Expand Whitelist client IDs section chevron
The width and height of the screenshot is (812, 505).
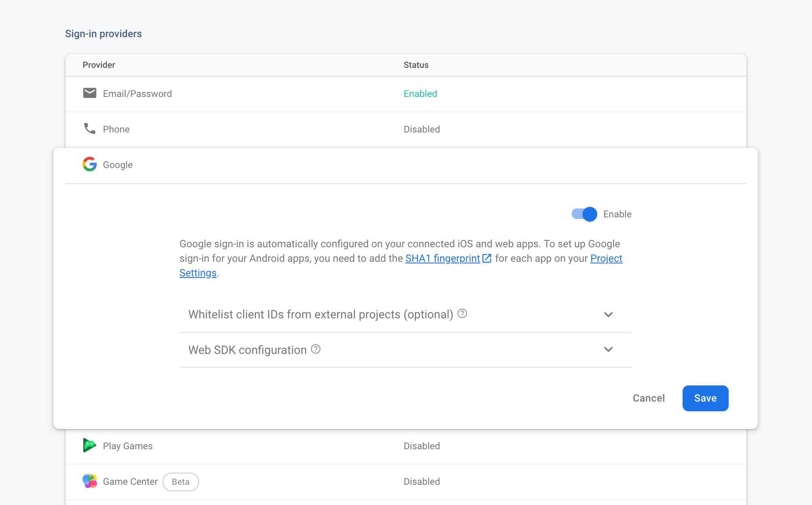click(608, 314)
